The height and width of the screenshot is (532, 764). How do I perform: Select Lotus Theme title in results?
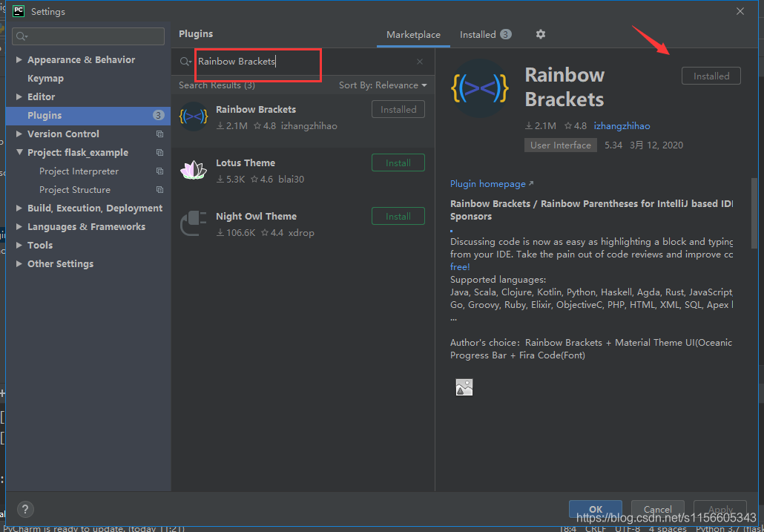point(246,163)
